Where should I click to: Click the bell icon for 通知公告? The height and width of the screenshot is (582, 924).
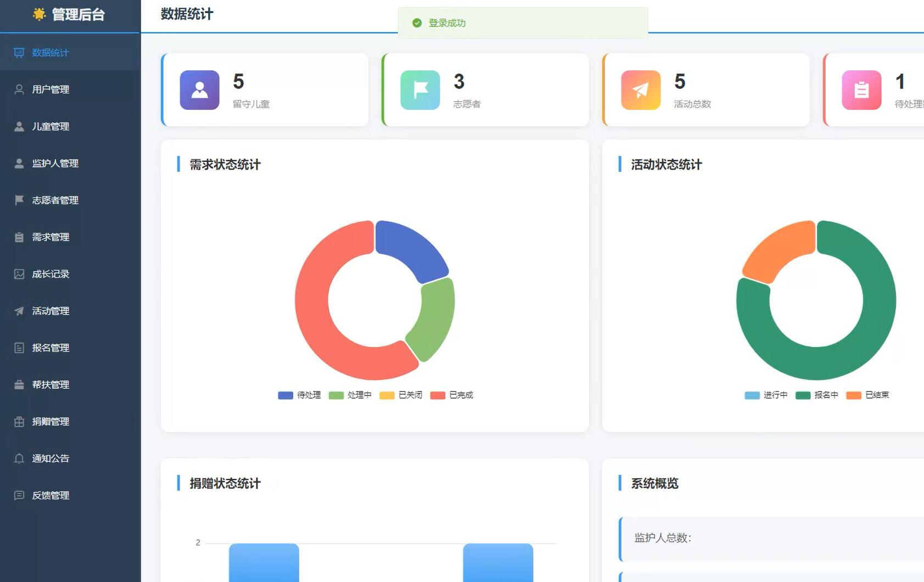(19, 458)
